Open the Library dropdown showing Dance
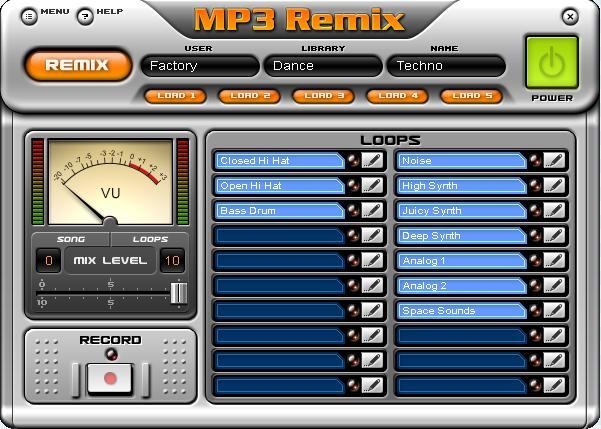Viewport: 601px width, 429px height. pos(323,66)
